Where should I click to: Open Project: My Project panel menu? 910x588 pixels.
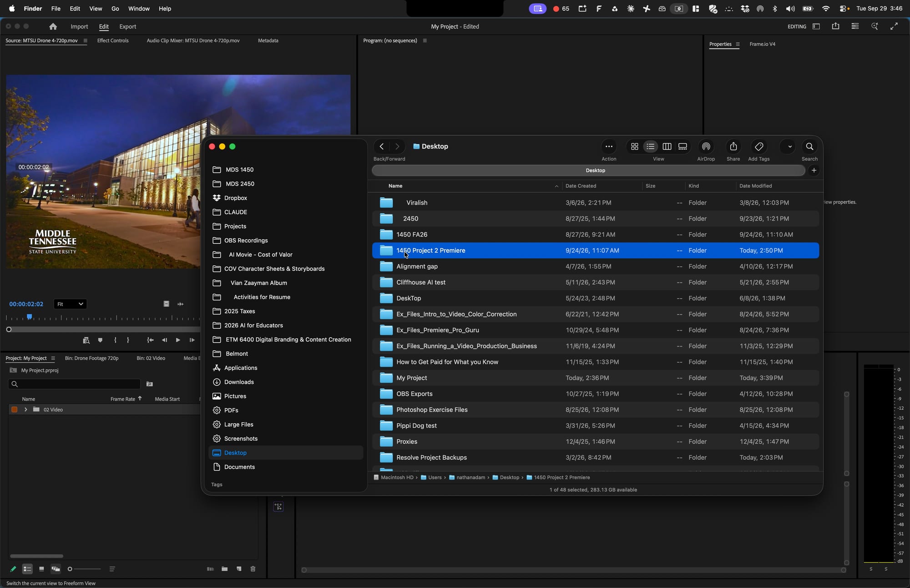click(x=53, y=358)
